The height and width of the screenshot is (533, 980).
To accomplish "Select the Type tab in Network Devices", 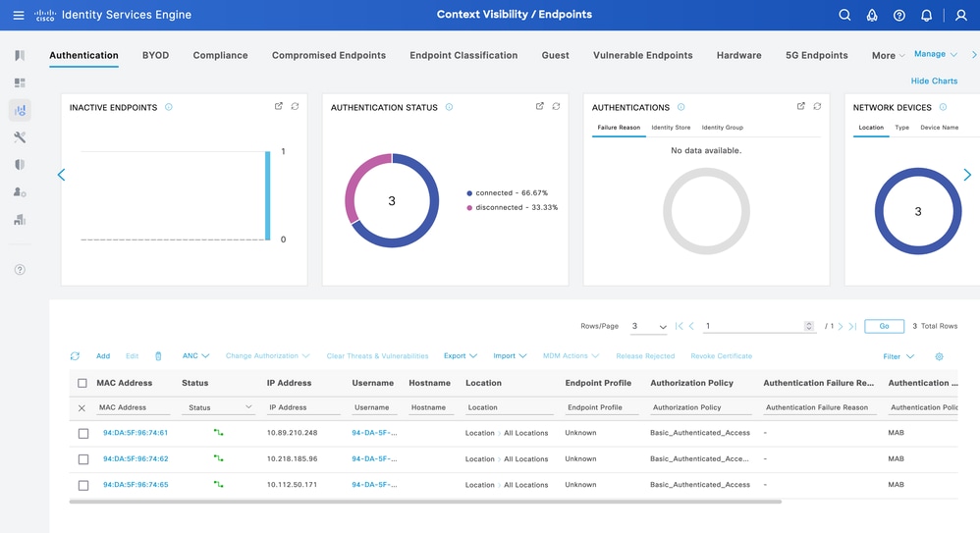I will click(901, 128).
